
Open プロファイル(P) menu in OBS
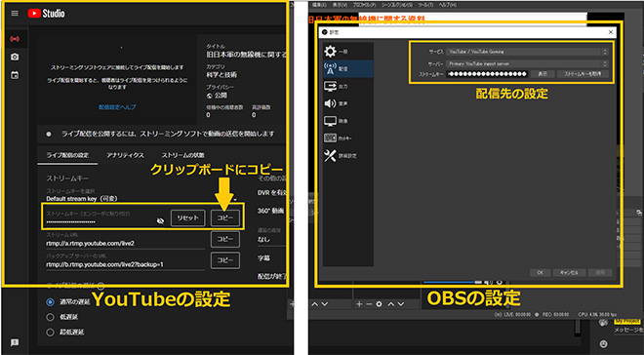tap(364, 5)
